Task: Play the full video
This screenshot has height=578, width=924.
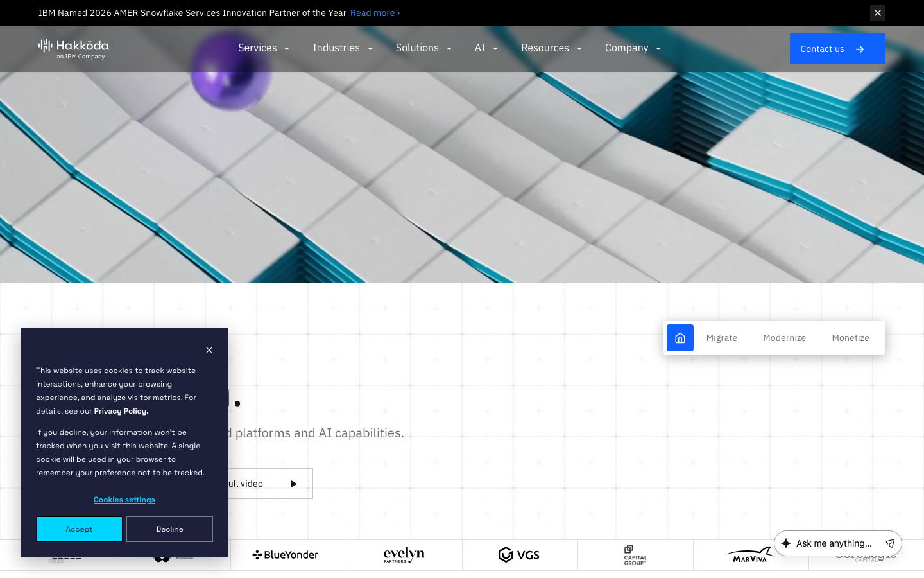Action: pyautogui.click(x=269, y=484)
